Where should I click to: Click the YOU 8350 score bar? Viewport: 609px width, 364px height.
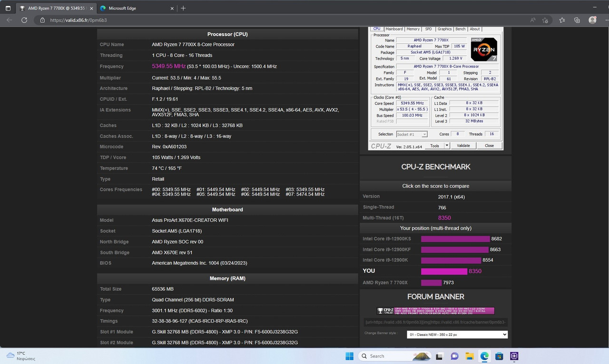444,271
